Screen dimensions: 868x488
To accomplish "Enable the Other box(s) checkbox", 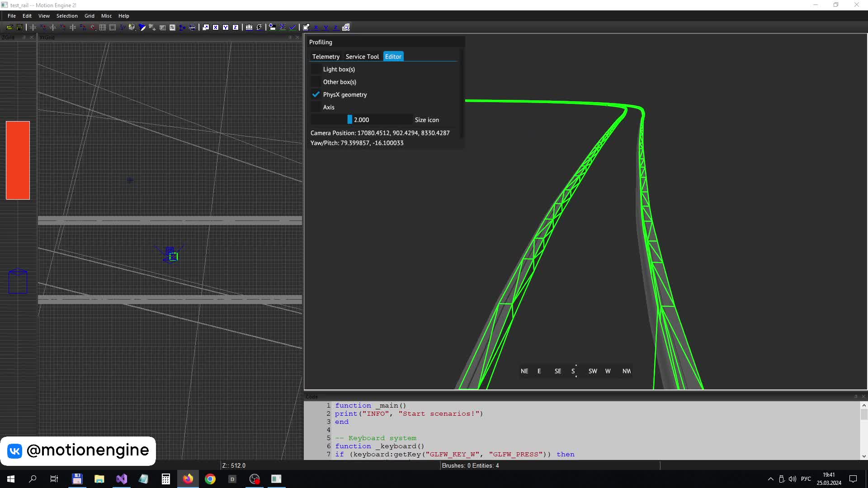I will [316, 82].
